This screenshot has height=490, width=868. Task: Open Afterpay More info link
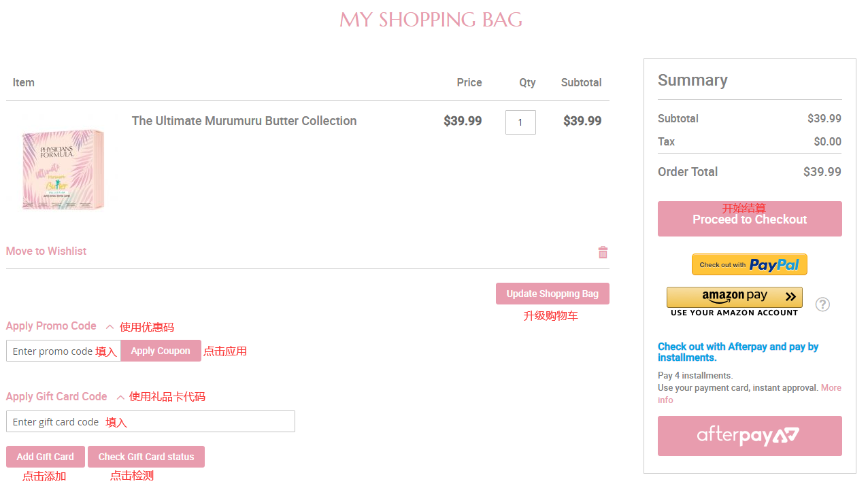(831, 388)
